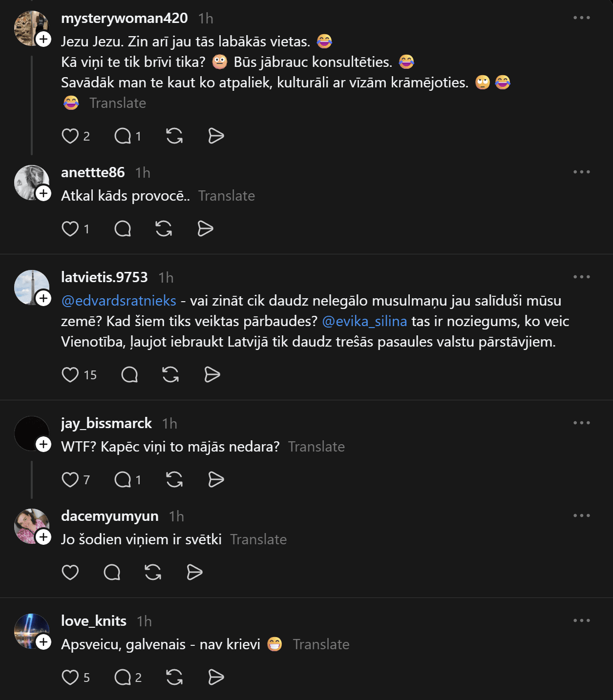Reply to anettte86's comment

[x=123, y=229]
